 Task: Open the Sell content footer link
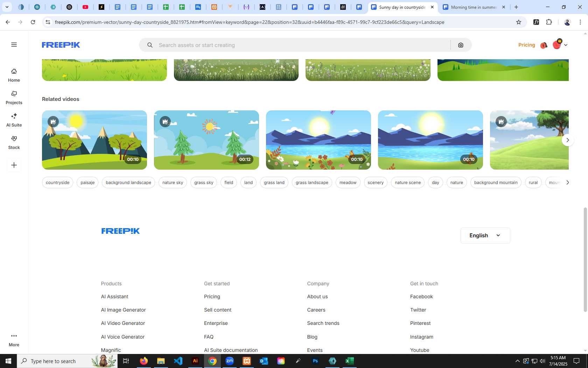click(x=218, y=310)
